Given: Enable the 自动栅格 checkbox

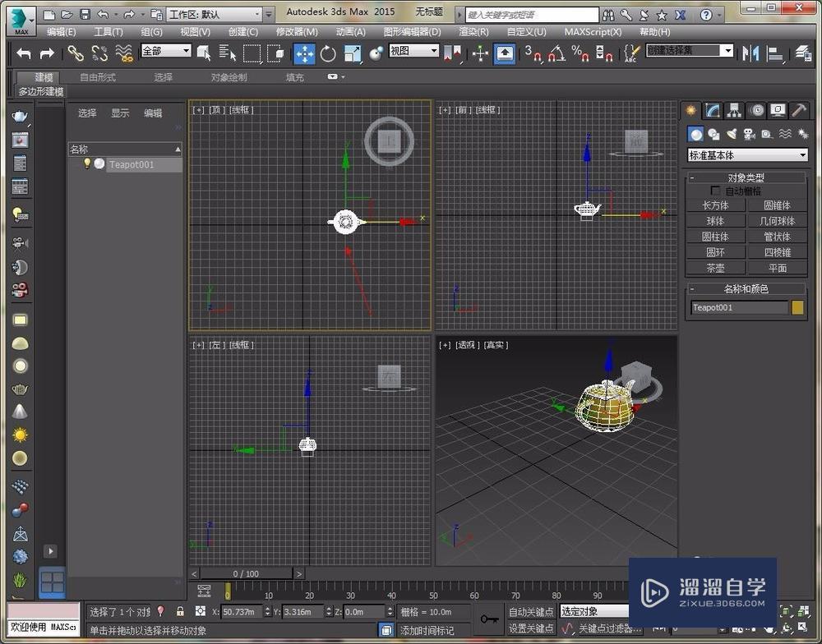Looking at the screenshot, I should point(714,191).
